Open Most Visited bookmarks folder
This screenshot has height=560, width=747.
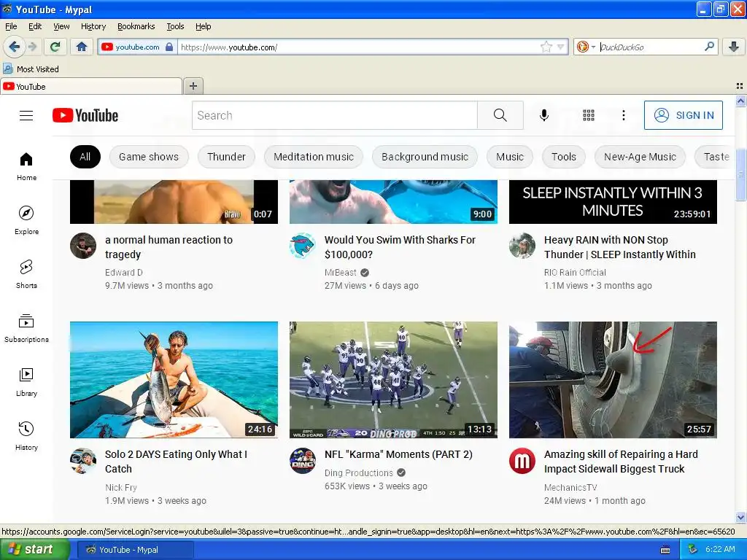coord(31,69)
